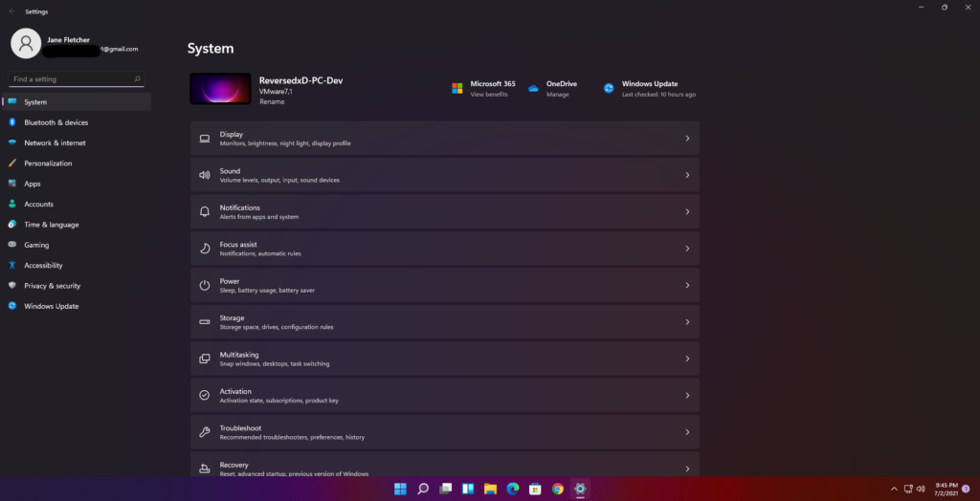Open Bluetooth & devices section
This screenshot has width=980, height=501.
point(77,122)
